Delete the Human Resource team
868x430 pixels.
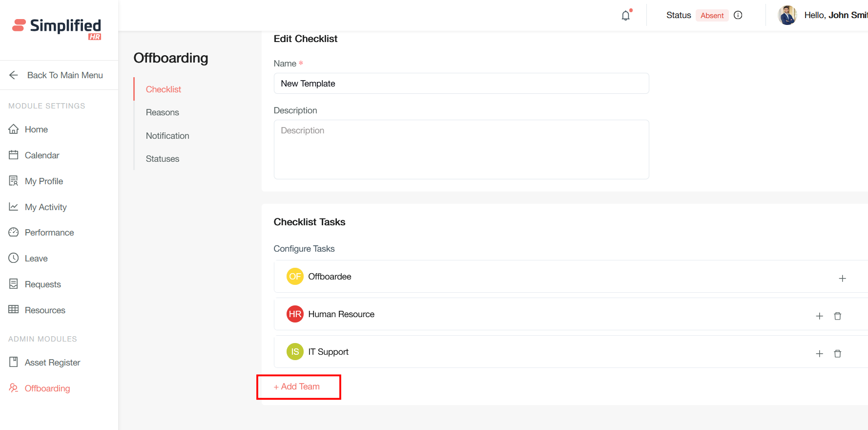pyautogui.click(x=837, y=316)
